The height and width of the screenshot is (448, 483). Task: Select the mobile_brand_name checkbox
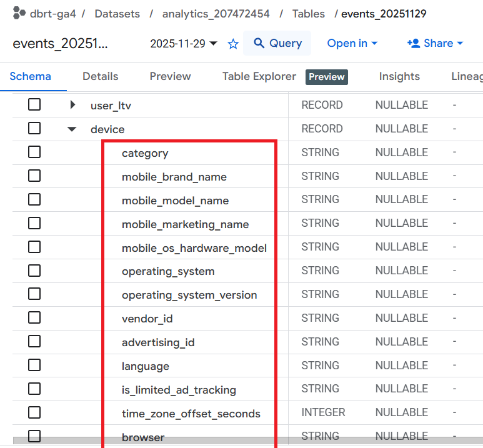click(x=34, y=176)
